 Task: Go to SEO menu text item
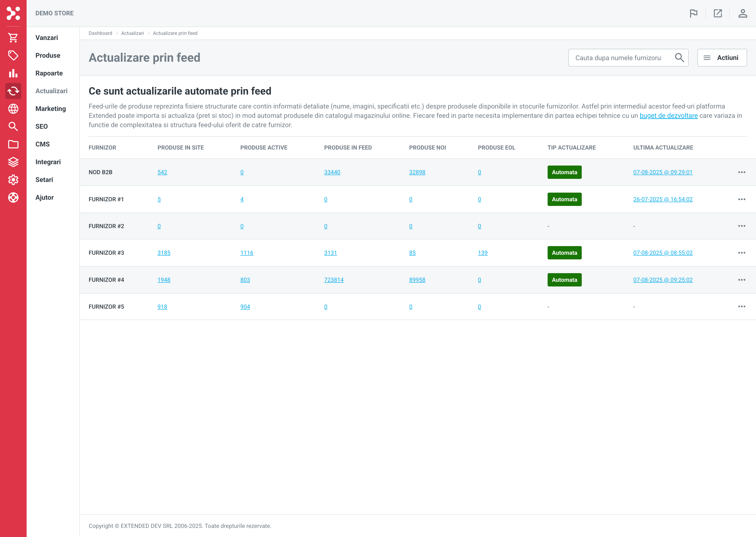(x=42, y=126)
